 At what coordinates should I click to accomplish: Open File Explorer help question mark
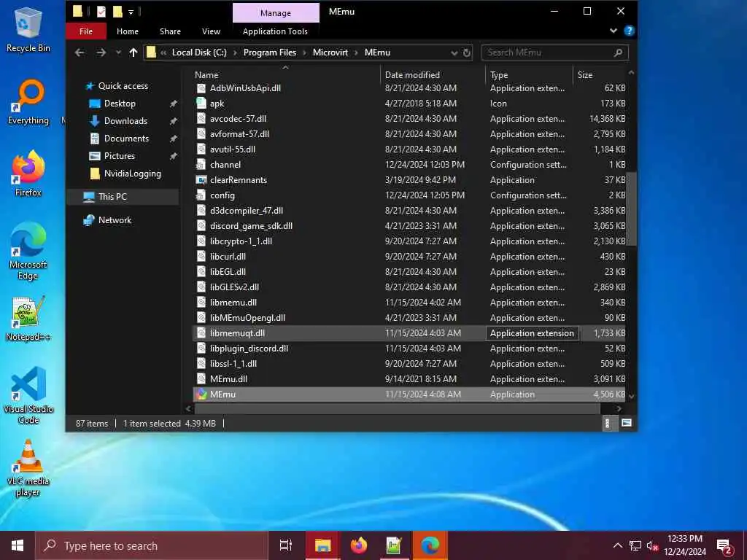[x=629, y=31]
